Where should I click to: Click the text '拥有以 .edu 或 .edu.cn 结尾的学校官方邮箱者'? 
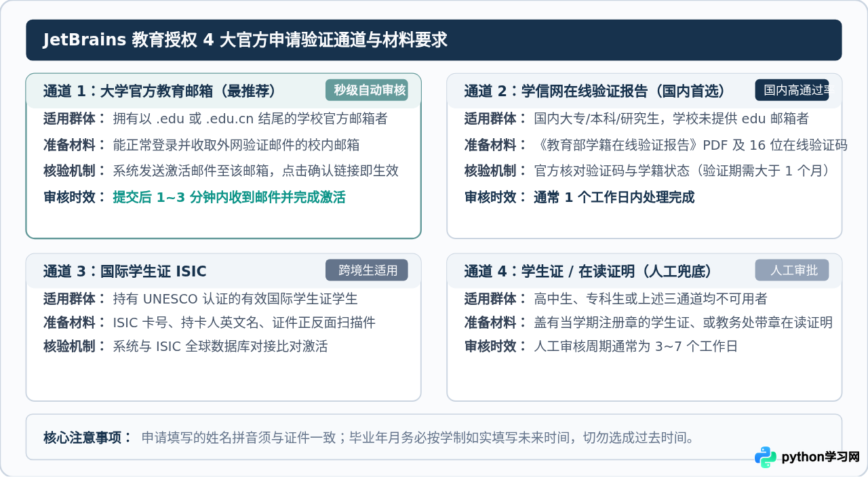[250, 119]
